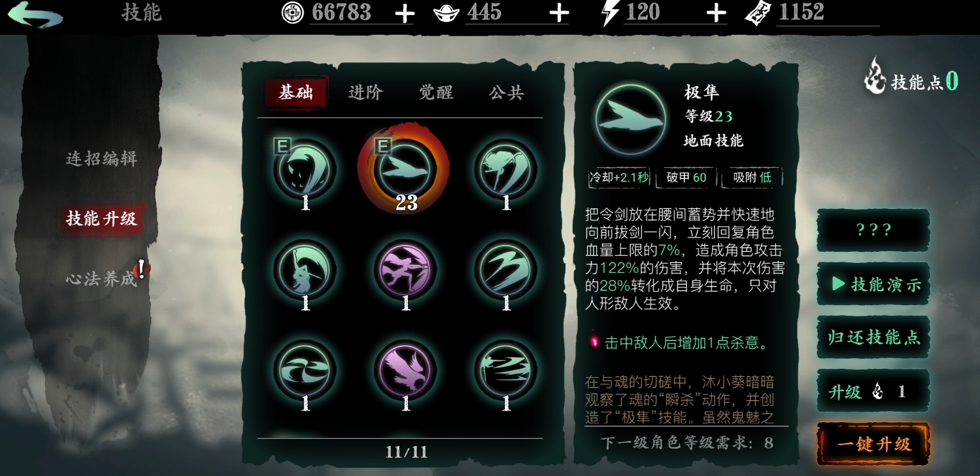Select the triple-slash skill in middle row
The image size is (980, 476).
(x=505, y=270)
